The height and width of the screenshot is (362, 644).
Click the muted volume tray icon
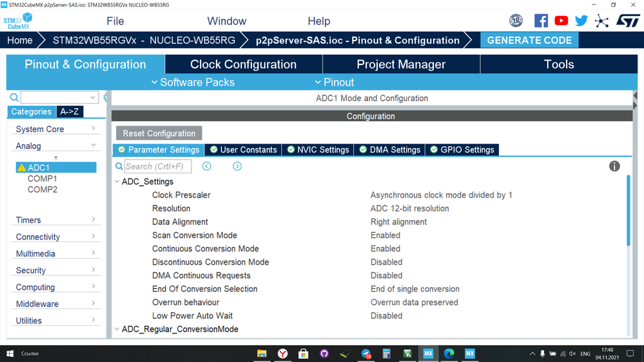coord(572,354)
